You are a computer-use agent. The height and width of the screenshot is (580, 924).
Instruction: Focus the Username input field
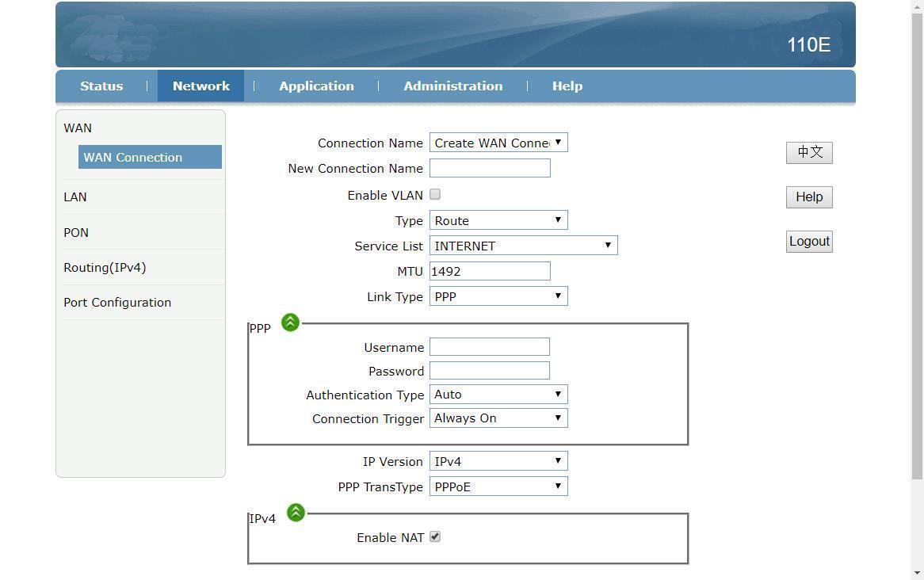490,346
